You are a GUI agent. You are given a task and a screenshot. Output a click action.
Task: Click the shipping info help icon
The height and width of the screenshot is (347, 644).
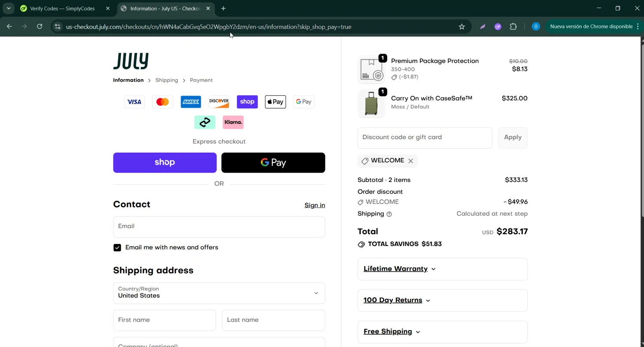pos(389,214)
